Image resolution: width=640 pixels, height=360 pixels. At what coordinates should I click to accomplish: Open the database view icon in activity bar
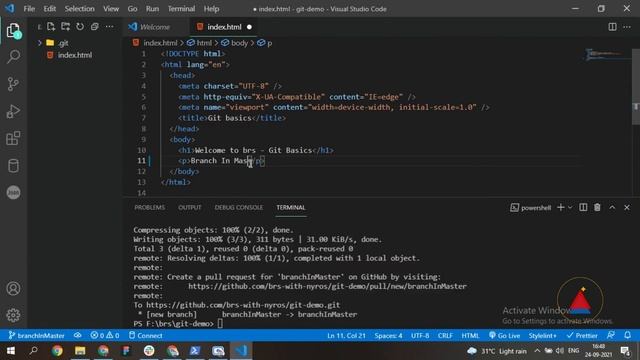pos(13,165)
